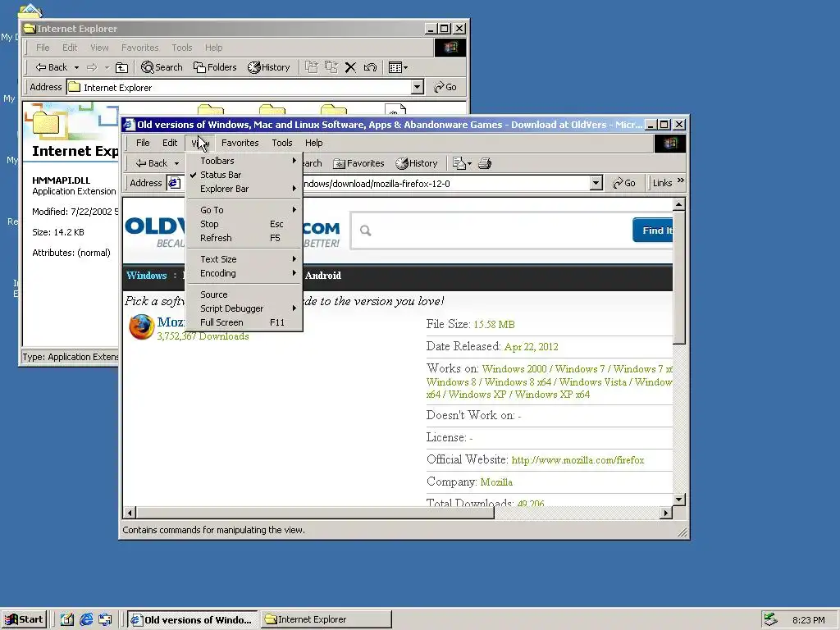Click vertical scrollbar down arrow in browser
Viewport: 840px width, 630px height.
678,500
